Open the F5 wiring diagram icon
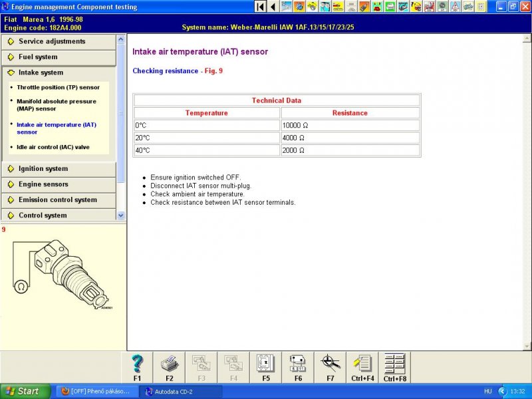 click(x=266, y=368)
